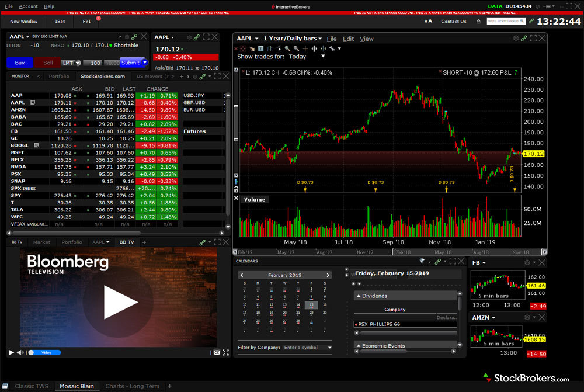Screen dimensions: 584x392
Task: Click the text annotation T tool in chart toolbar
Action: click(x=260, y=48)
